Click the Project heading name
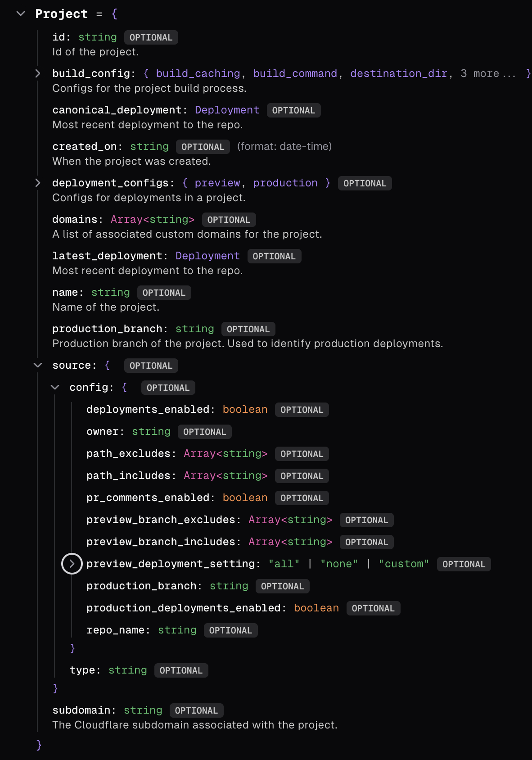Image resolution: width=532 pixels, height=760 pixels. (x=61, y=14)
